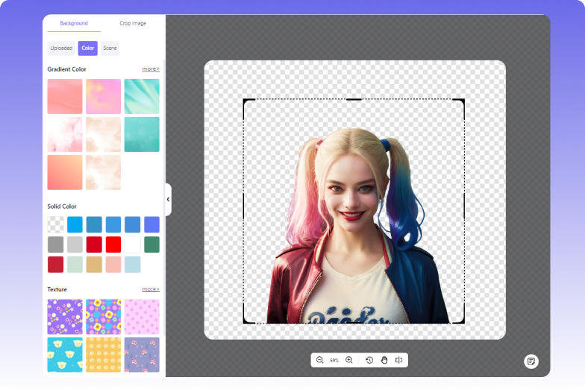Collapse the left background panel arrow
The width and height of the screenshot is (585, 392).
click(x=169, y=200)
